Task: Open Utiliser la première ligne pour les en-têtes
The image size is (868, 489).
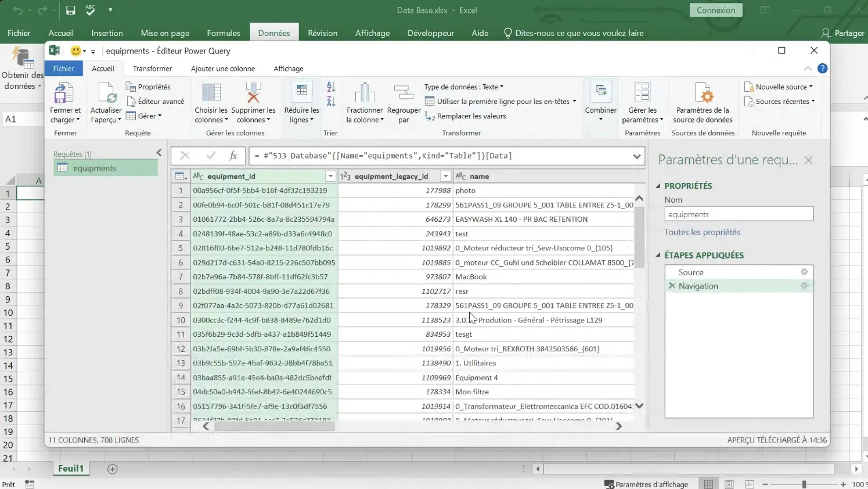Action: (500, 101)
